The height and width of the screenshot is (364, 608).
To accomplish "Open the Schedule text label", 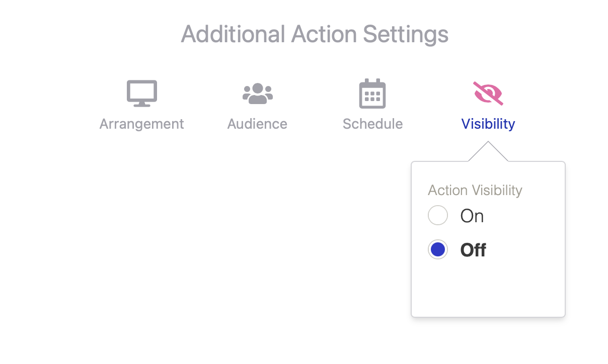I will point(372,124).
